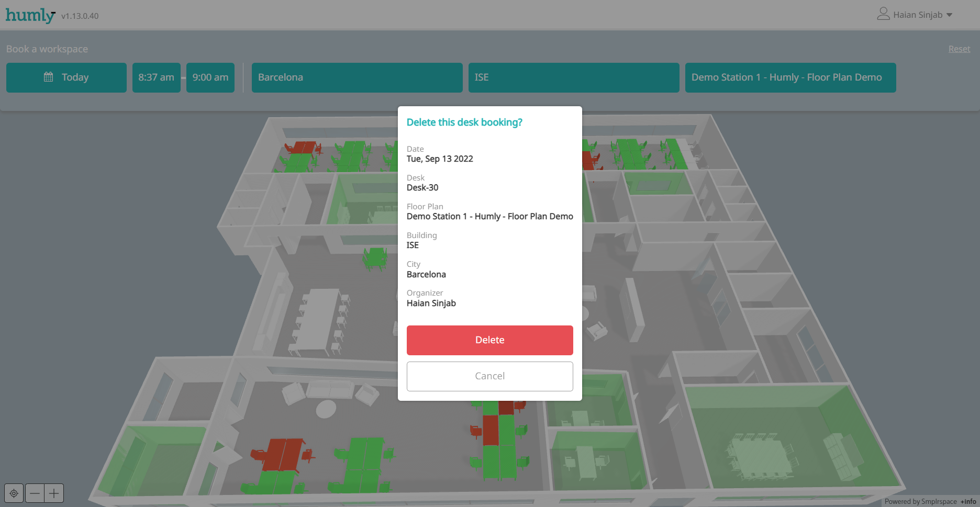Open the ISE building selector
This screenshot has height=507, width=980.
pos(573,77)
